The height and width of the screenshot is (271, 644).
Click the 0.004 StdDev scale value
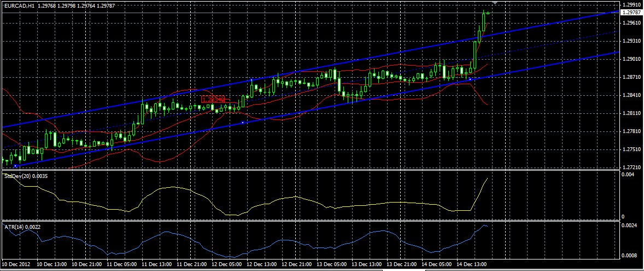tap(628, 175)
